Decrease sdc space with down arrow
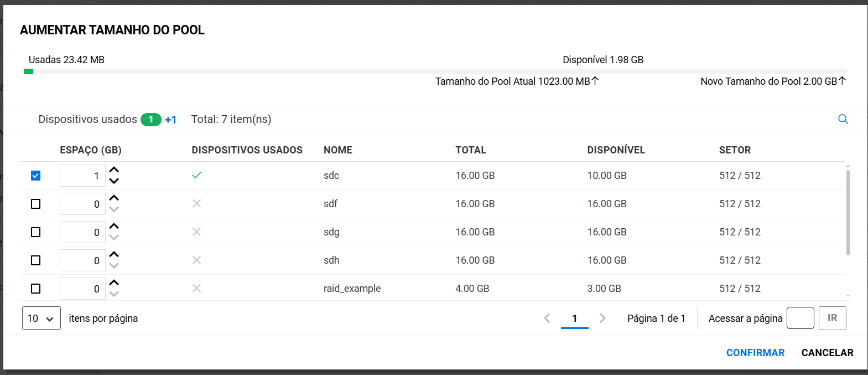The image size is (868, 375). pos(114,181)
